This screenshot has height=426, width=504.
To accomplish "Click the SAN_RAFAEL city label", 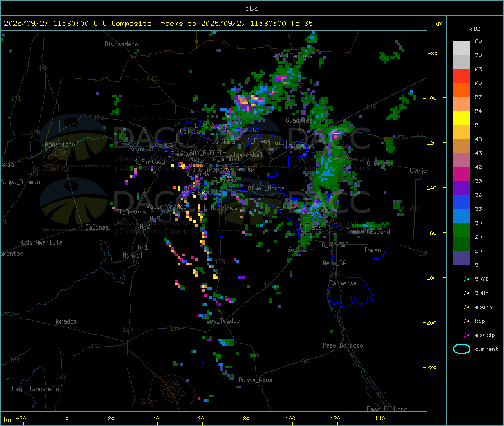I will pos(205,152).
